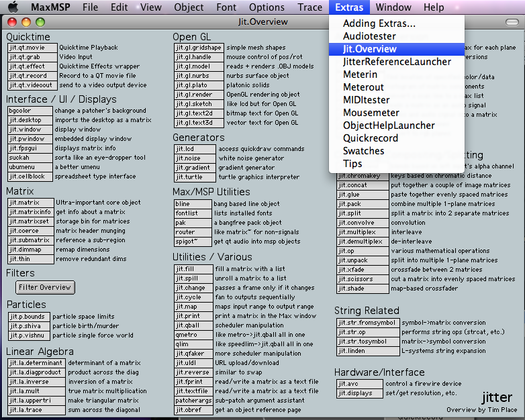Screen dimensions: 525x420
Task: Click the jit.gl.text3d object box
Action: (199, 123)
